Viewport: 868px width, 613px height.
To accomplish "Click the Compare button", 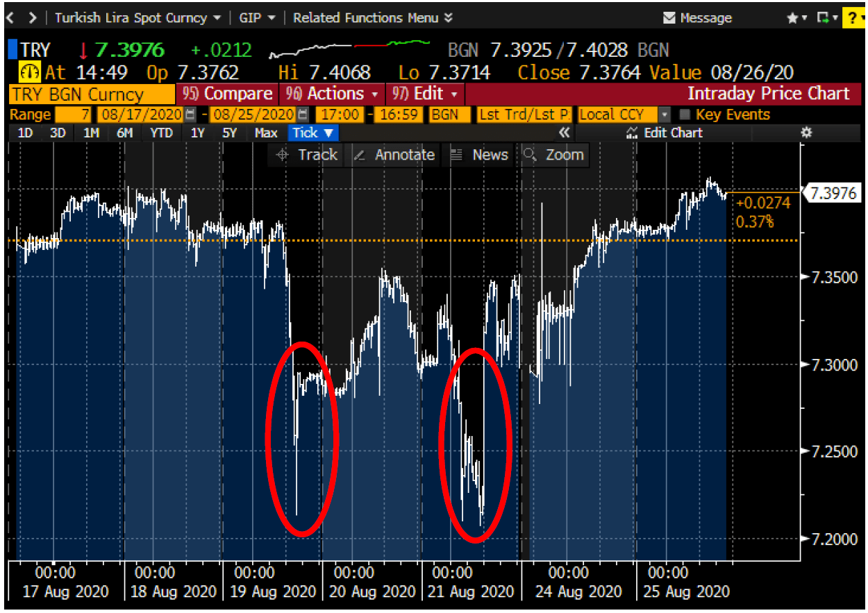I will pos(228,94).
